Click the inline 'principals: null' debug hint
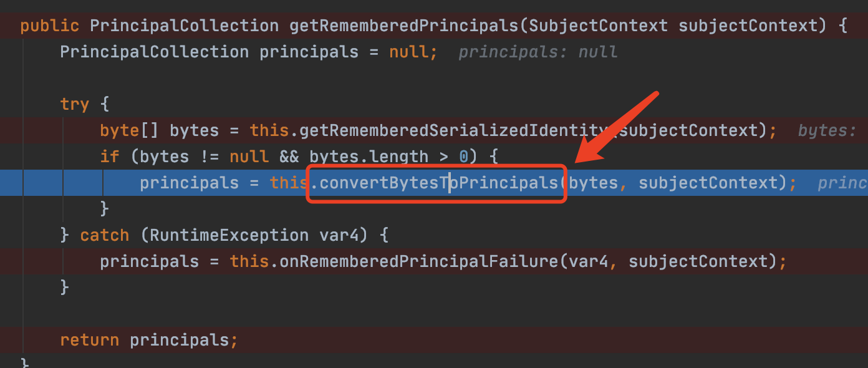Image resolution: width=868 pixels, height=368 pixels. (538, 52)
